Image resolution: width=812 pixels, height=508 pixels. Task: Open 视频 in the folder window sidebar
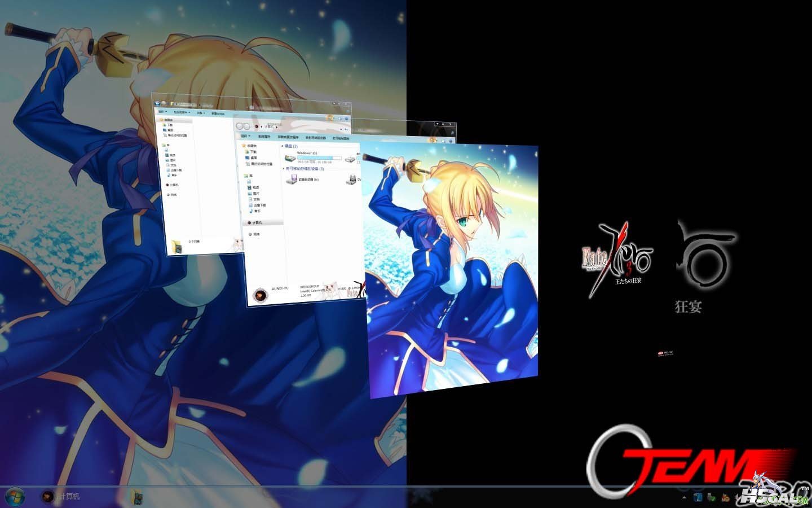[x=171, y=155]
